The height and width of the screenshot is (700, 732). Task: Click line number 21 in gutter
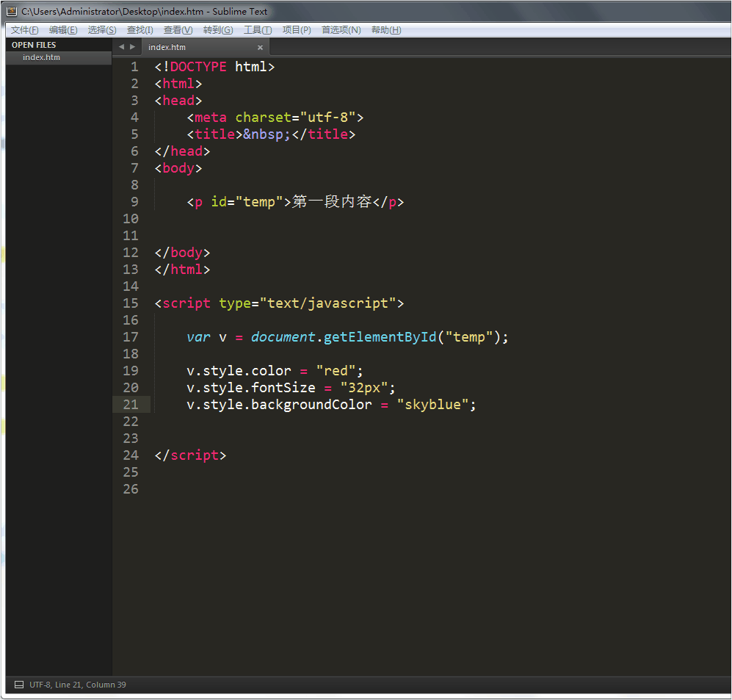click(x=131, y=405)
